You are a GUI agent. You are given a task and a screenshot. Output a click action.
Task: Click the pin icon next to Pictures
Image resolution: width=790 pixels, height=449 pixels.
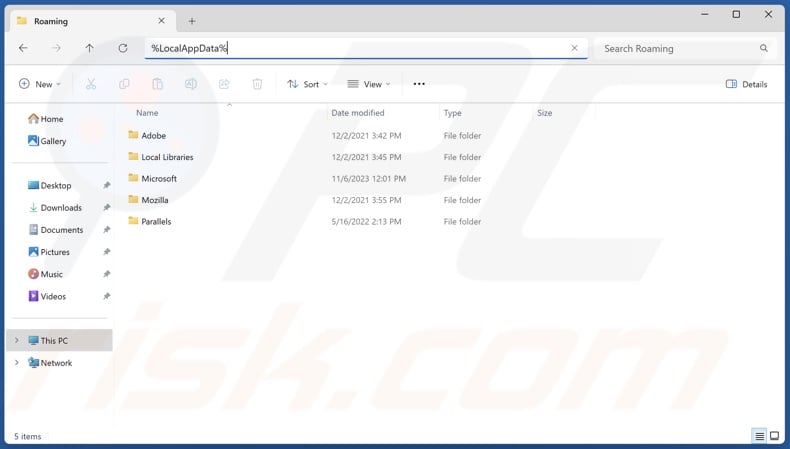pos(107,252)
